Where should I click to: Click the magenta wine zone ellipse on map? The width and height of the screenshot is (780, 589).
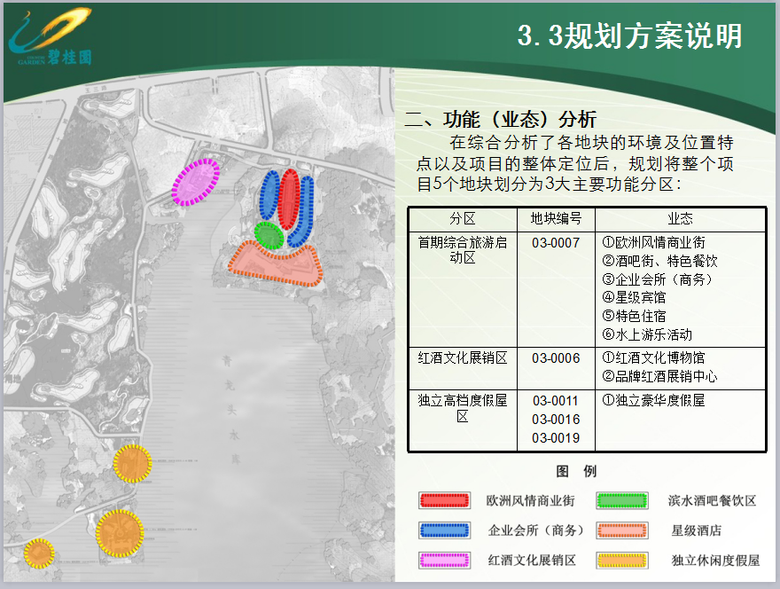coord(195,182)
